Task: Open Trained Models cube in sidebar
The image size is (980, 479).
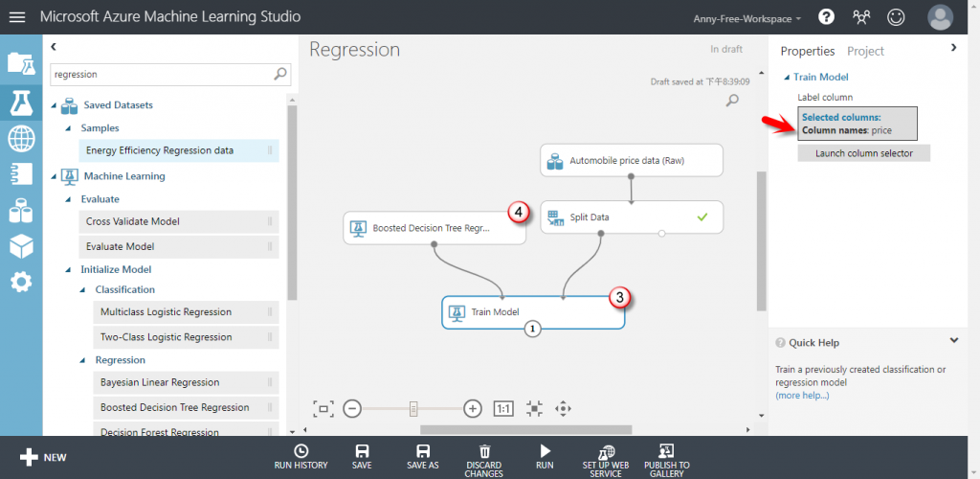Action: 21,247
